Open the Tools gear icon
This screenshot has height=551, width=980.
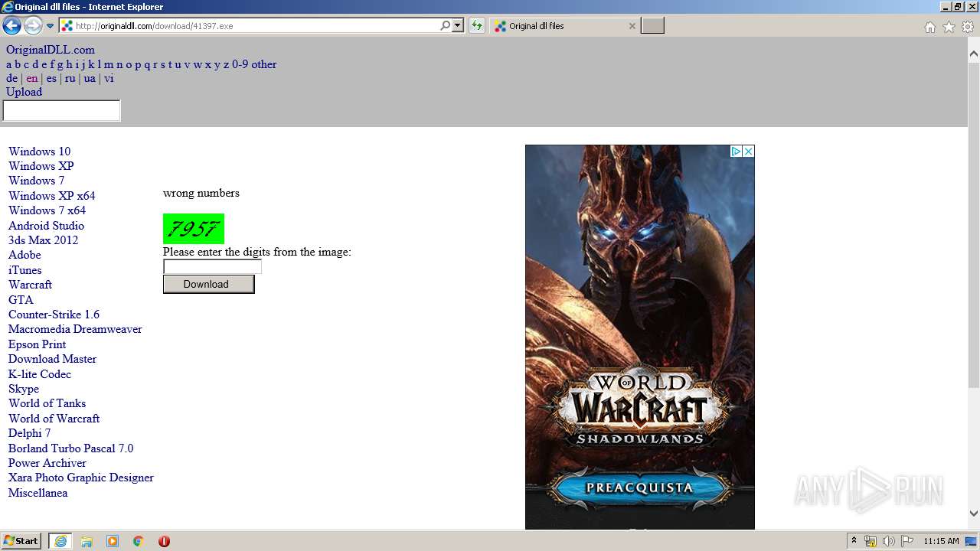coord(968,27)
